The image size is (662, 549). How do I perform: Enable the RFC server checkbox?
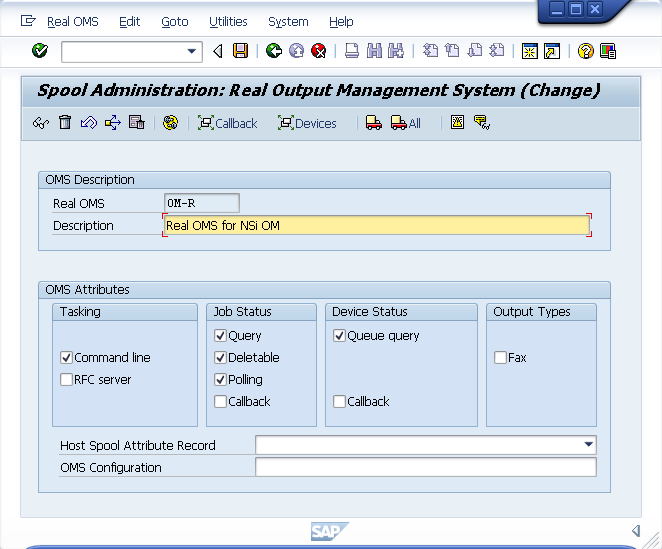tap(67, 380)
